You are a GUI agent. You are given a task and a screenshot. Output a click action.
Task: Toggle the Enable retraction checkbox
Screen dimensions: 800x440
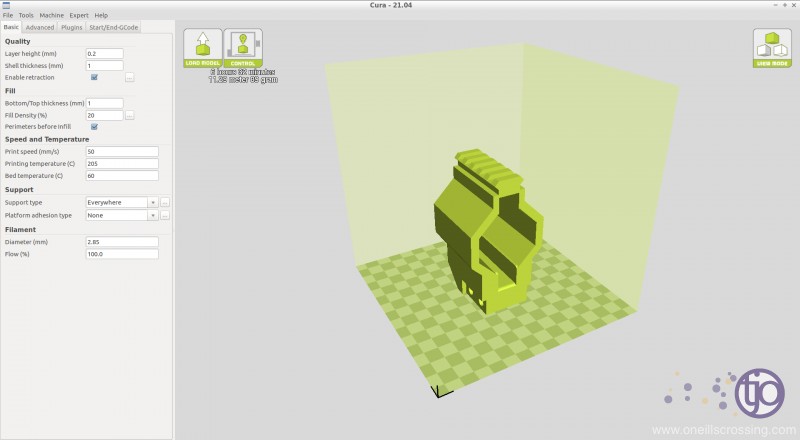click(x=94, y=77)
